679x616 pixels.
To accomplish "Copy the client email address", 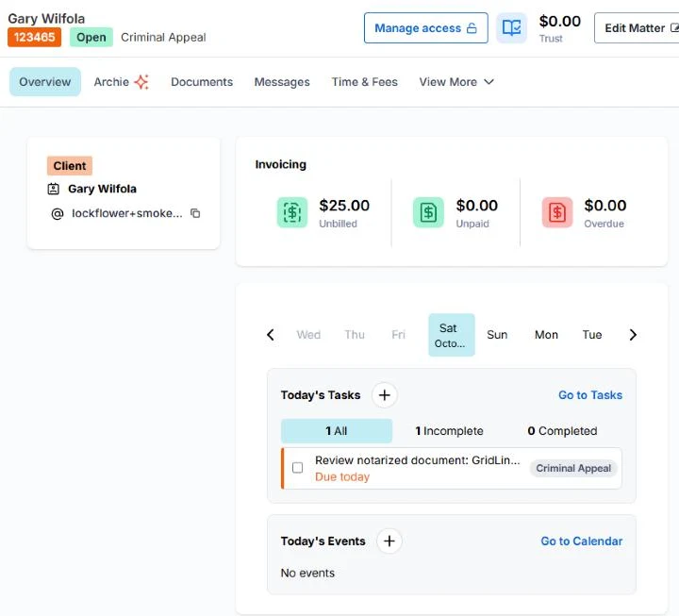I will [x=195, y=213].
